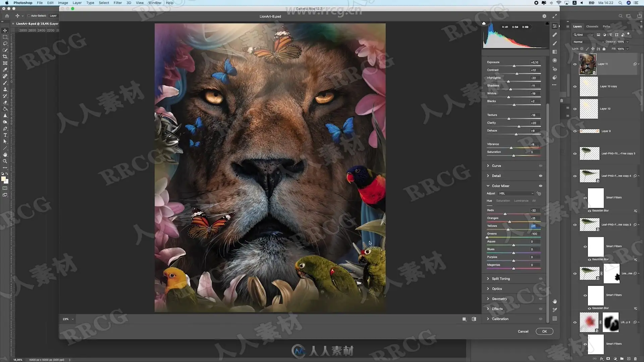
Task: Expand the Curve section
Action: (x=488, y=166)
